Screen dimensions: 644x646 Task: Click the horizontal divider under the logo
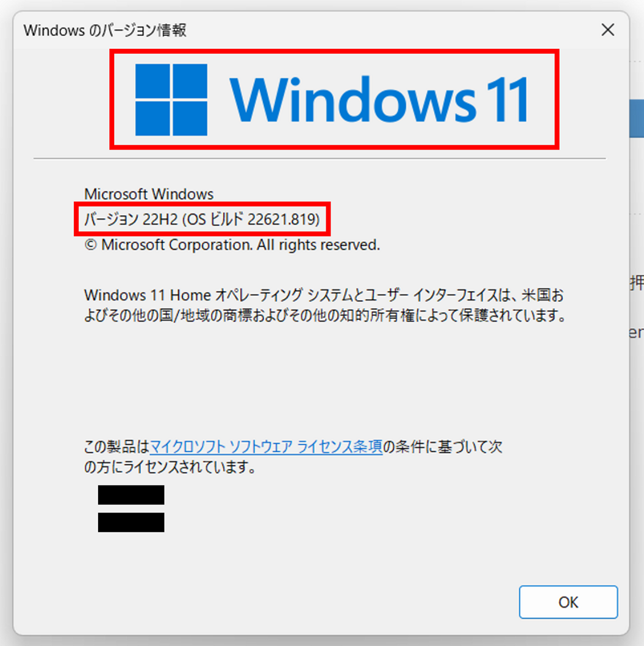coord(320,158)
